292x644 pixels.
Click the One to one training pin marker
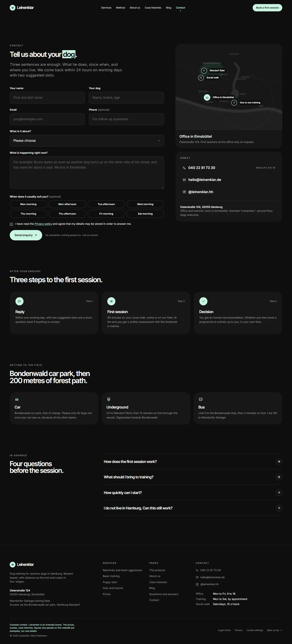[234, 103]
